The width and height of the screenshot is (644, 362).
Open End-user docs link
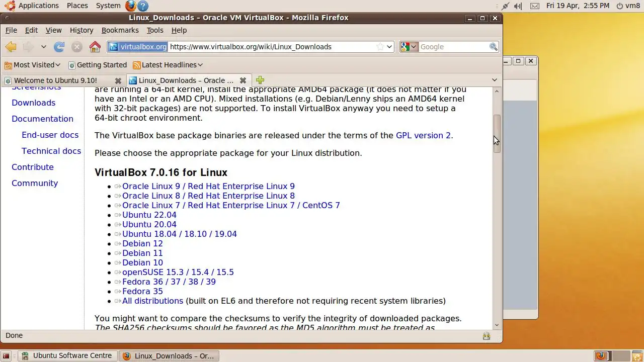(50, 135)
